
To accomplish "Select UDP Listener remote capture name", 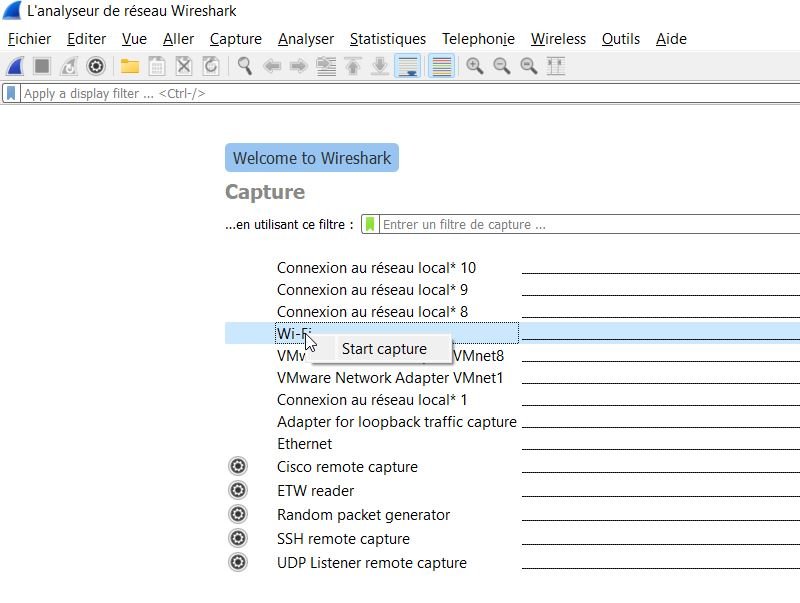I will [x=372, y=563].
